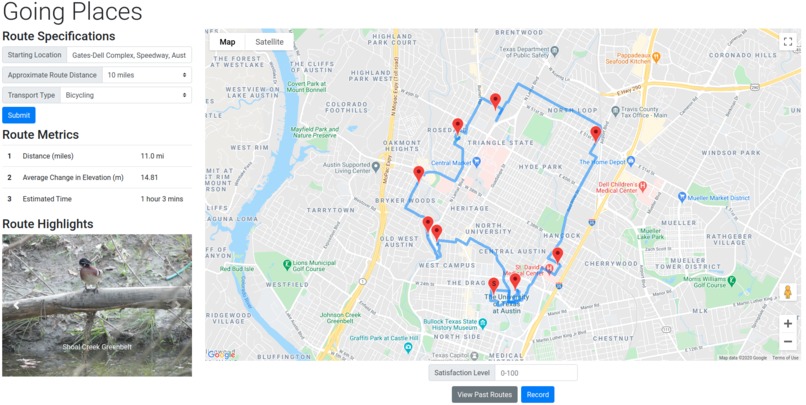Image resolution: width=806 pixels, height=405 pixels.
Task: Select the Central Market shopping icon
Action: click(x=476, y=162)
